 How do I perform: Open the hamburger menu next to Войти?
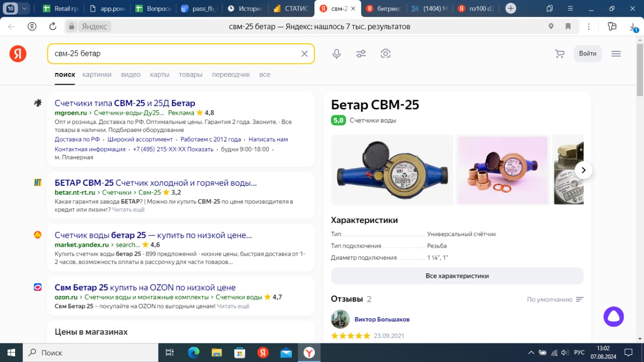pos(616,54)
